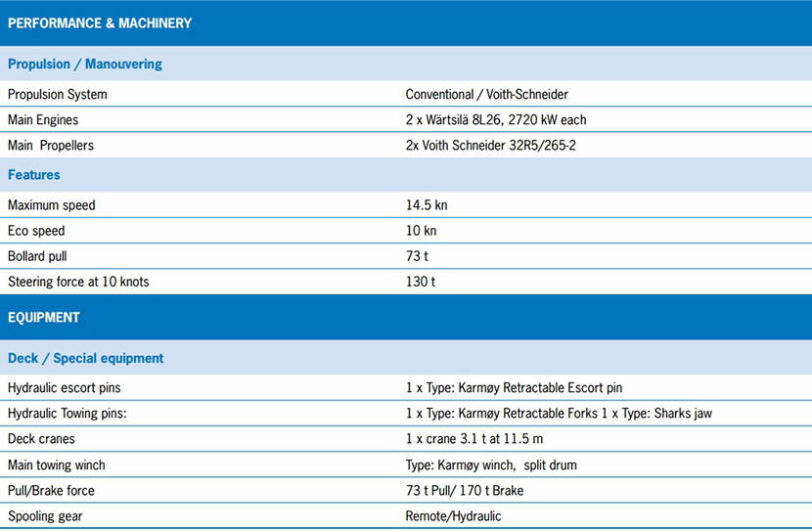Select the Propulsion / Manouvering section heading
812x531 pixels.
(x=85, y=65)
